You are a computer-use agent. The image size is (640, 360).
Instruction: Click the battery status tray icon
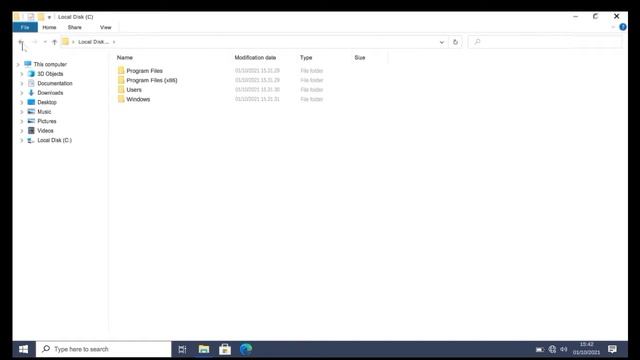pyautogui.click(x=540, y=350)
